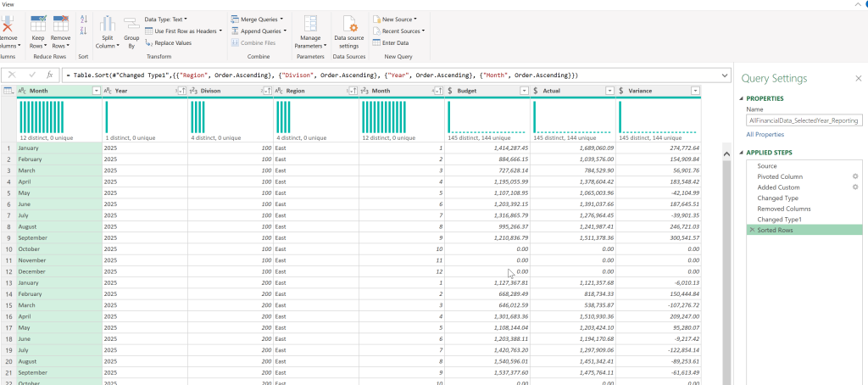Click the Keep Rows icon
Viewport: 868px width, 385px height.
38,24
